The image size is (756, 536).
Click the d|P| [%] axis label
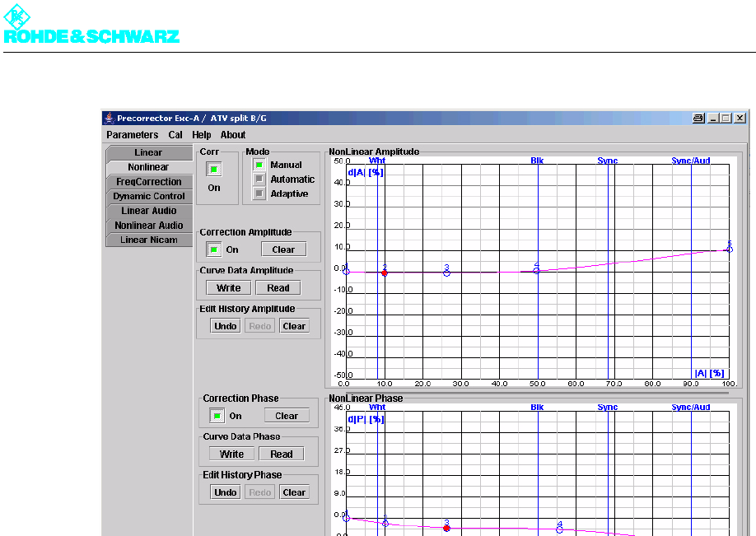pos(366,419)
